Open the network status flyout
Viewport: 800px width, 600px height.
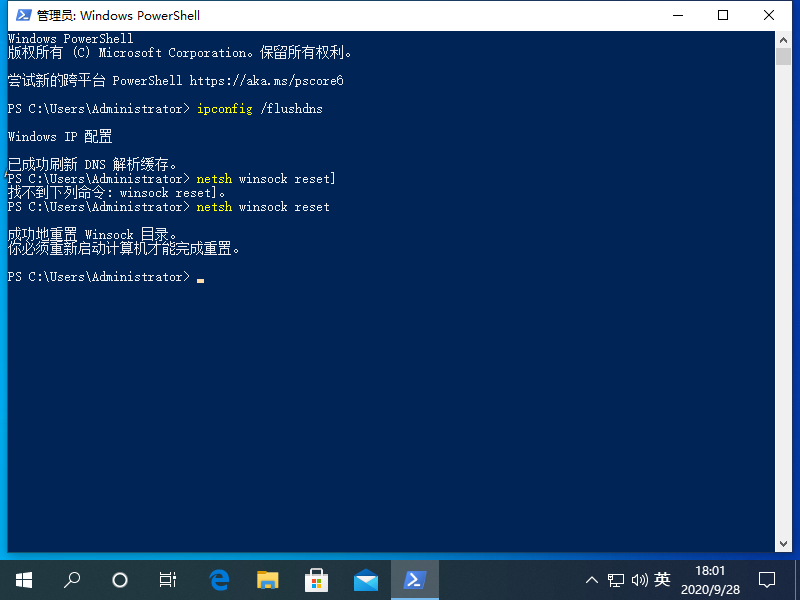pos(616,579)
